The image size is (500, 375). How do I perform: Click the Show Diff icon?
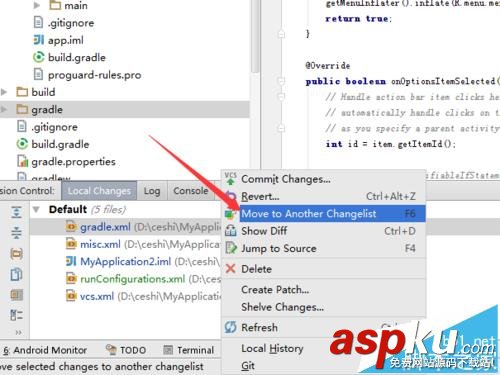coord(230,231)
